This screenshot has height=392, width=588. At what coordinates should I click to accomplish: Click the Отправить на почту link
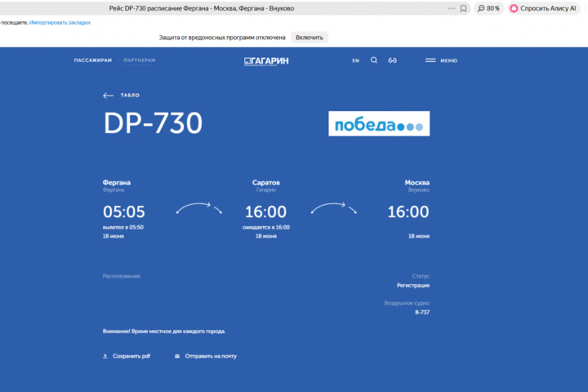click(211, 356)
